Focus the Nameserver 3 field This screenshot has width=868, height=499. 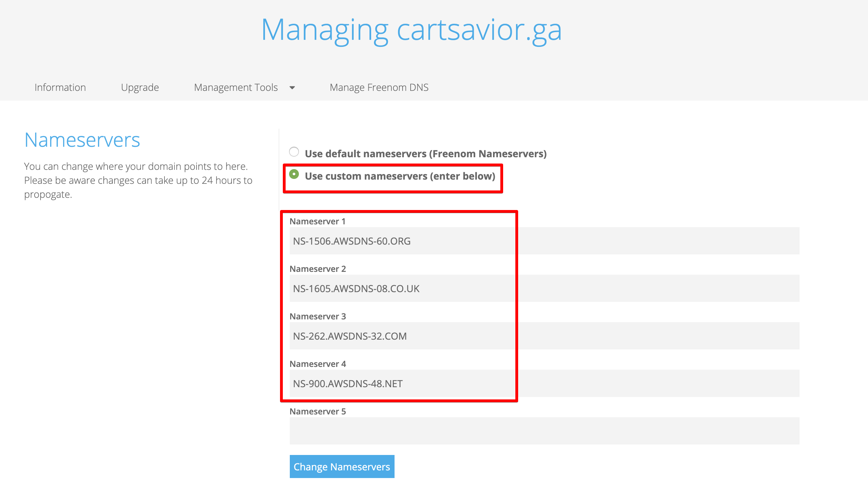pos(544,336)
